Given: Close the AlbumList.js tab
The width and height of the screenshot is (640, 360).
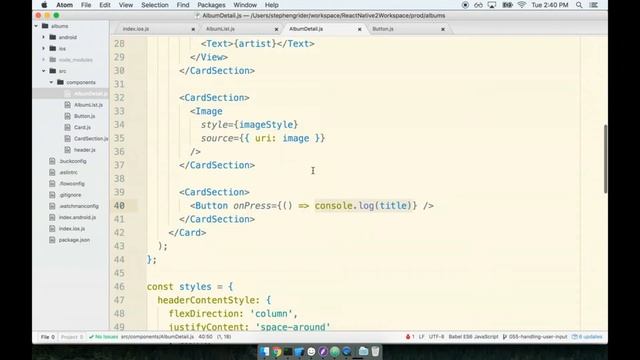Looking at the screenshot, I should [x=276, y=29].
